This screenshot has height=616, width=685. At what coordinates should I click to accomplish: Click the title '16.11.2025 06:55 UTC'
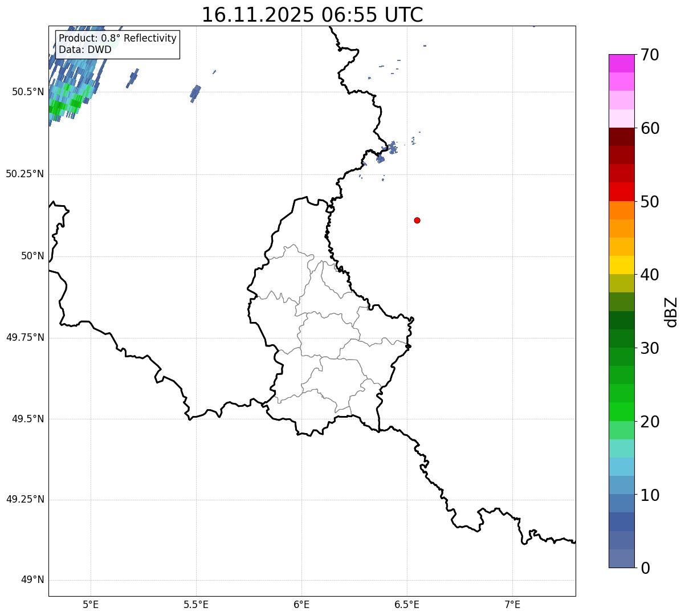(x=312, y=15)
